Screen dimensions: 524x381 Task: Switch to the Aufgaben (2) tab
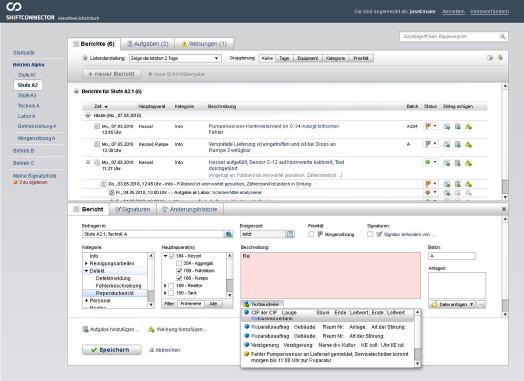coord(147,44)
